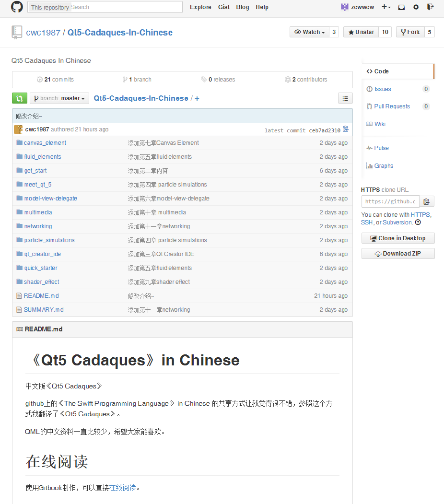This screenshot has height=504, width=444.
Task: View the 5 forks count
Action: [430, 32]
